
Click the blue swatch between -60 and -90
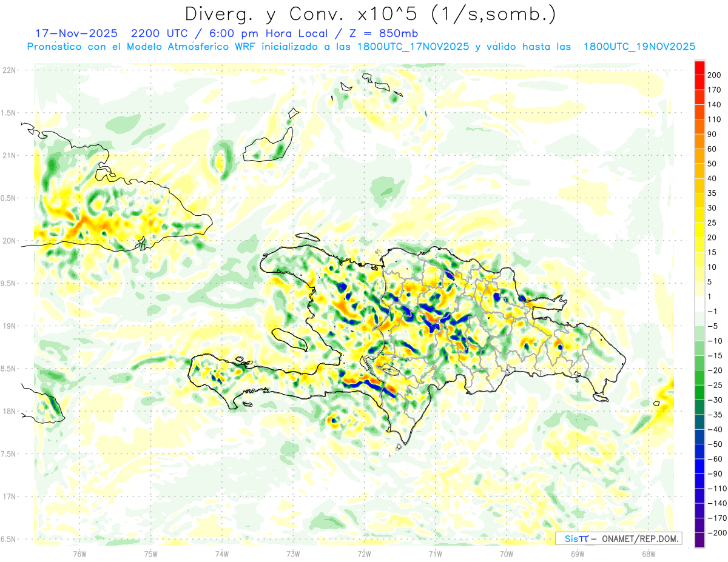(700, 466)
